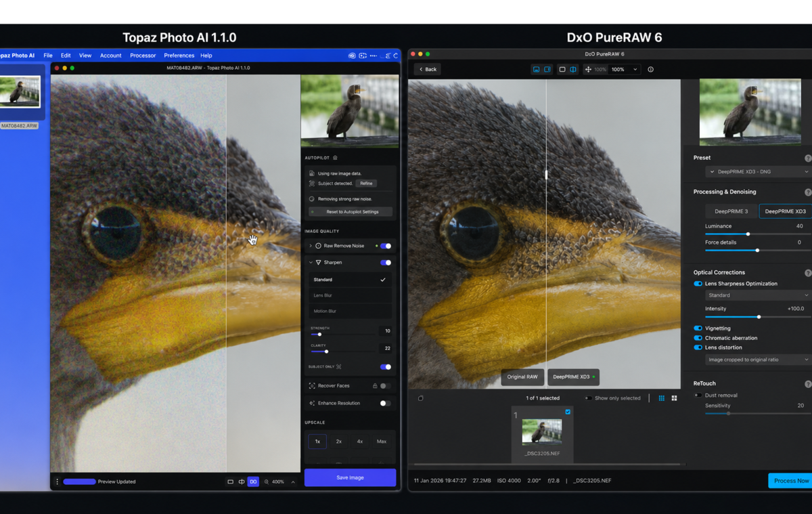Select 1x upscale option
Viewport: 812px width, 514px height.
pyautogui.click(x=317, y=442)
